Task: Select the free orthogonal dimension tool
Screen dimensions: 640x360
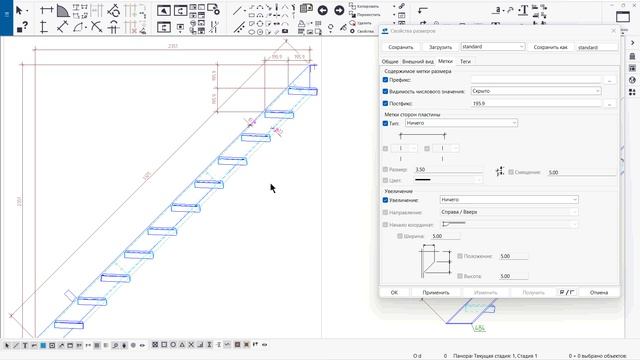Action: [x=62, y=27]
